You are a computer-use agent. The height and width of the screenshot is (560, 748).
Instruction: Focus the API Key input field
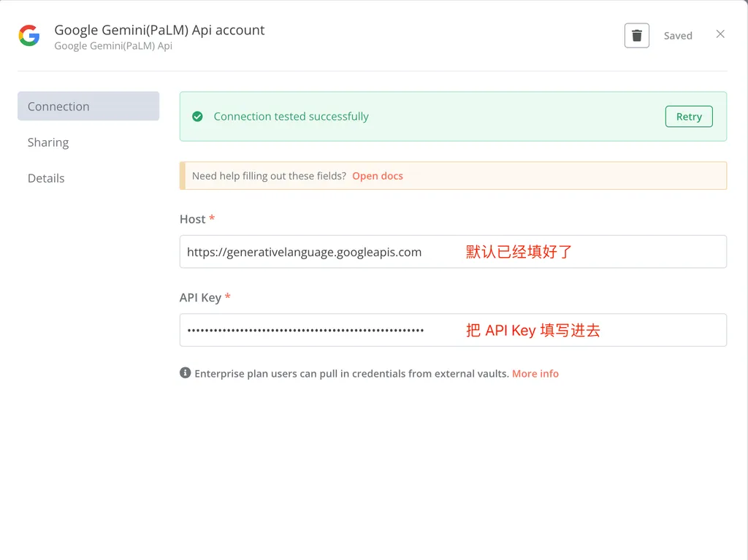[453, 329]
